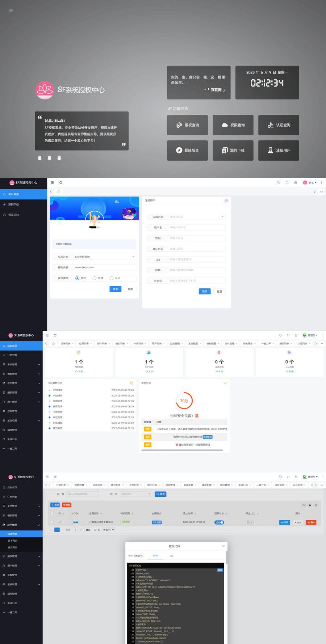326x644 pixels.
Task: Expand the 卡密管理 sidebar menu in dashboard
Action: tap(21, 365)
